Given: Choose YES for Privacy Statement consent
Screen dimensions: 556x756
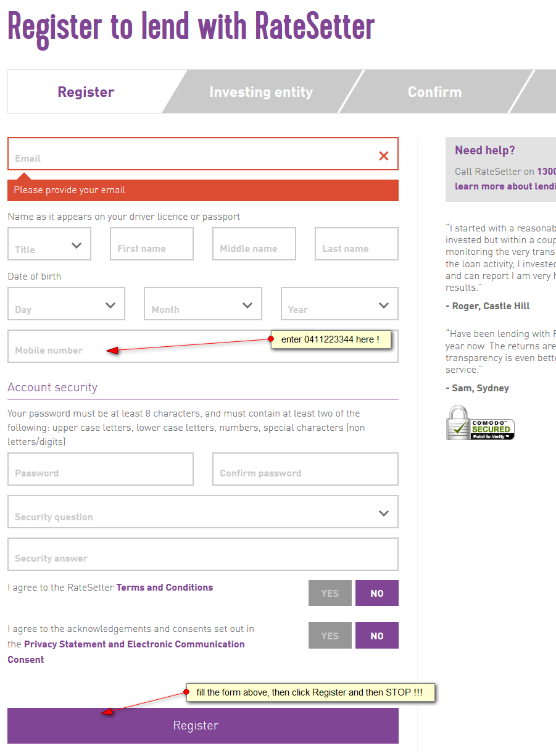Looking at the screenshot, I should [330, 636].
